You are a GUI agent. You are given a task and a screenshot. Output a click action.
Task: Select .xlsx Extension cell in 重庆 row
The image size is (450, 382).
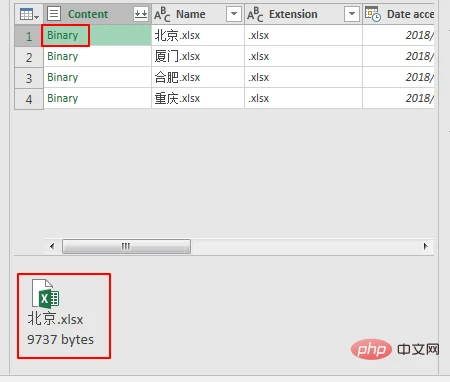(303, 98)
